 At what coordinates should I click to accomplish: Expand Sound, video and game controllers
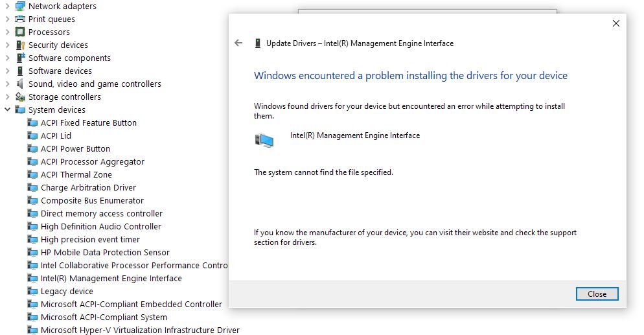[7, 84]
